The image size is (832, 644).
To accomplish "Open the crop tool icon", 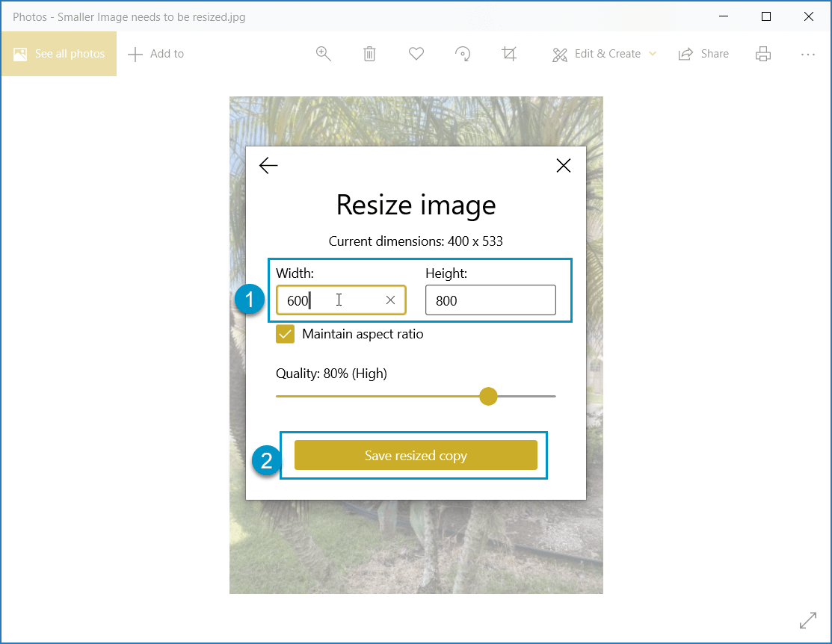I will pyautogui.click(x=509, y=54).
